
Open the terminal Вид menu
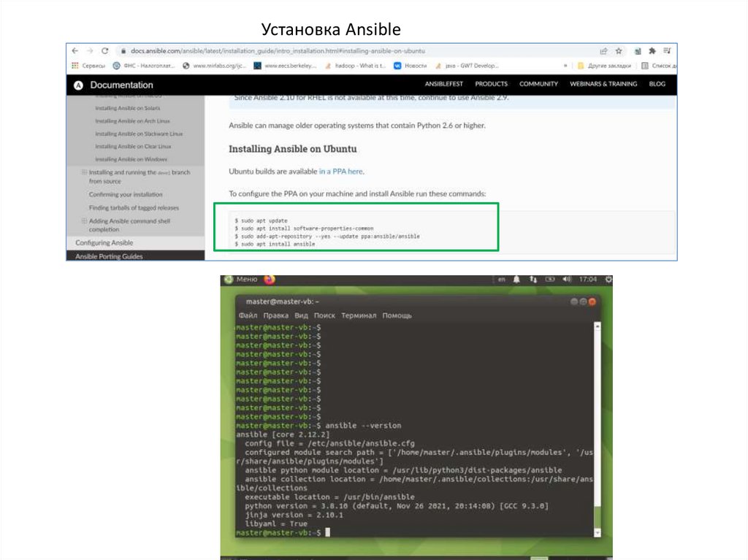point(301,315)
